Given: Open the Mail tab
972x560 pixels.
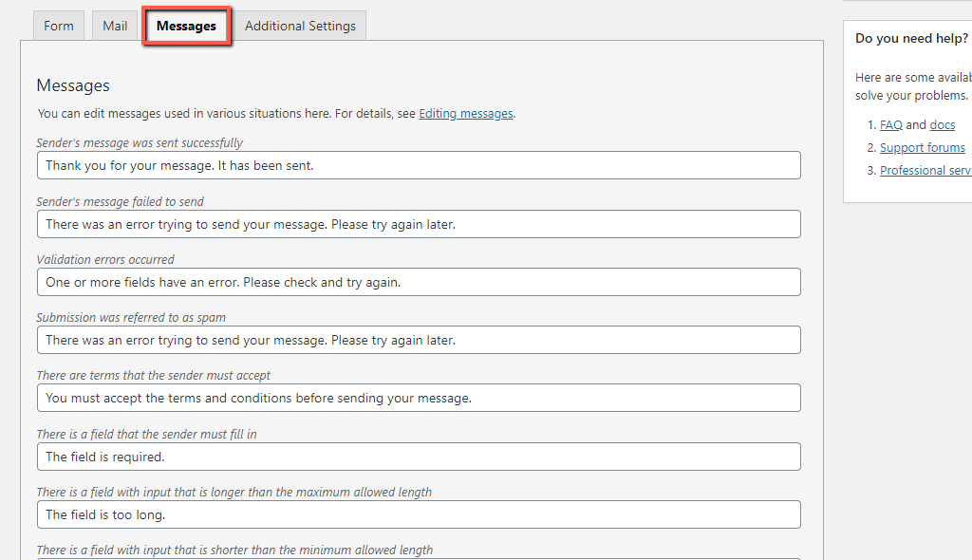Looking at the screenshot, I should tap(115, 26).
